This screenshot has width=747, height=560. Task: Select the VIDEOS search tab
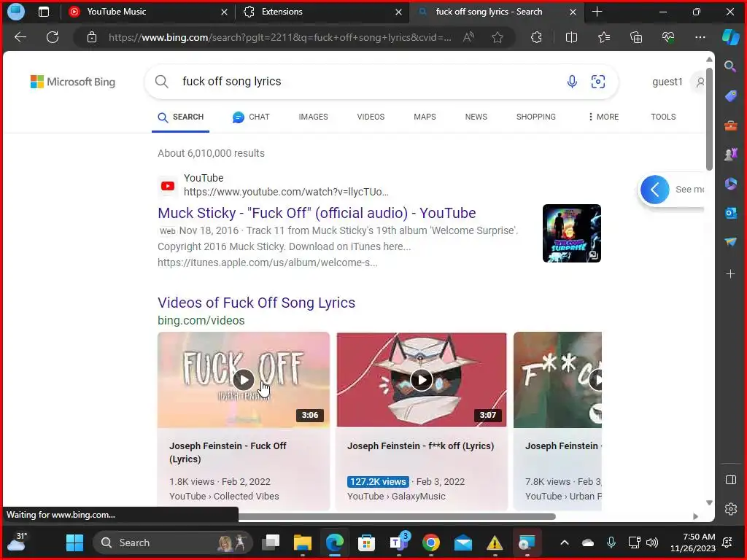pos(371,117)
